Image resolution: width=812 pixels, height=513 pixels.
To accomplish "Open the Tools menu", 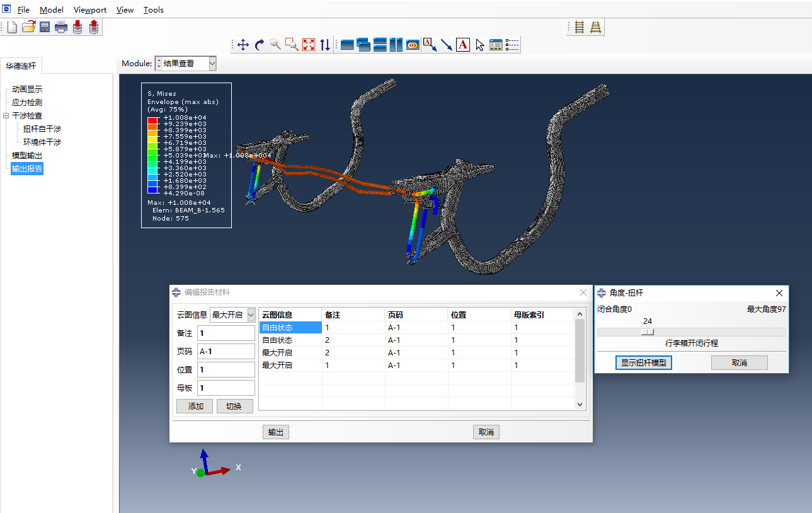I will click(x=153, y=10).
